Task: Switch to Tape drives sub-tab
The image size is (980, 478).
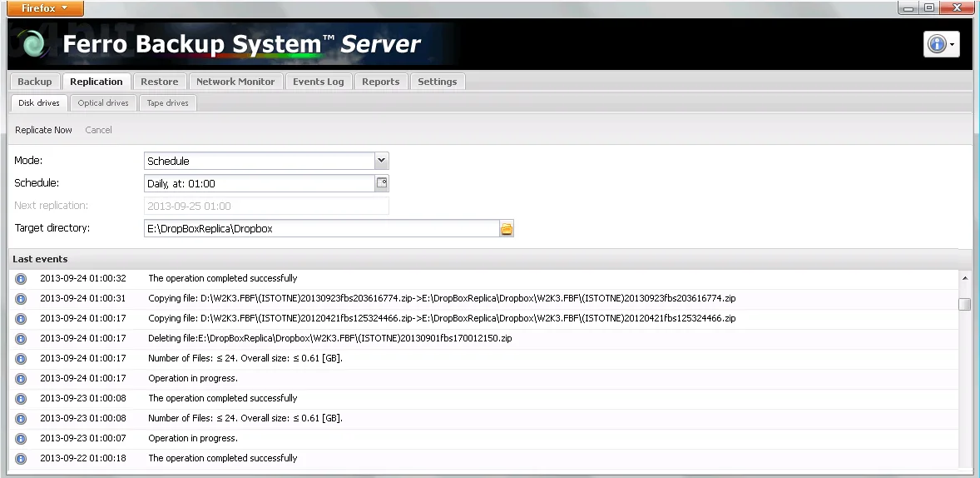Action: pos(167,102)
